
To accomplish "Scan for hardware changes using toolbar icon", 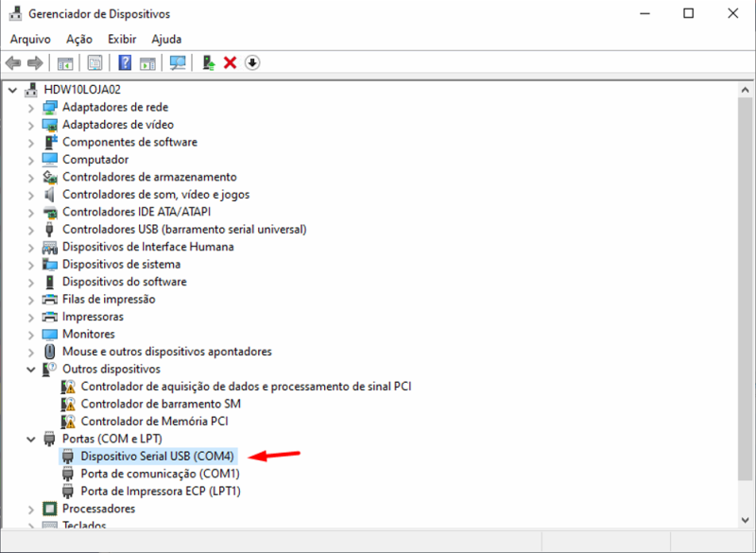I will click(x=178, y=62).
